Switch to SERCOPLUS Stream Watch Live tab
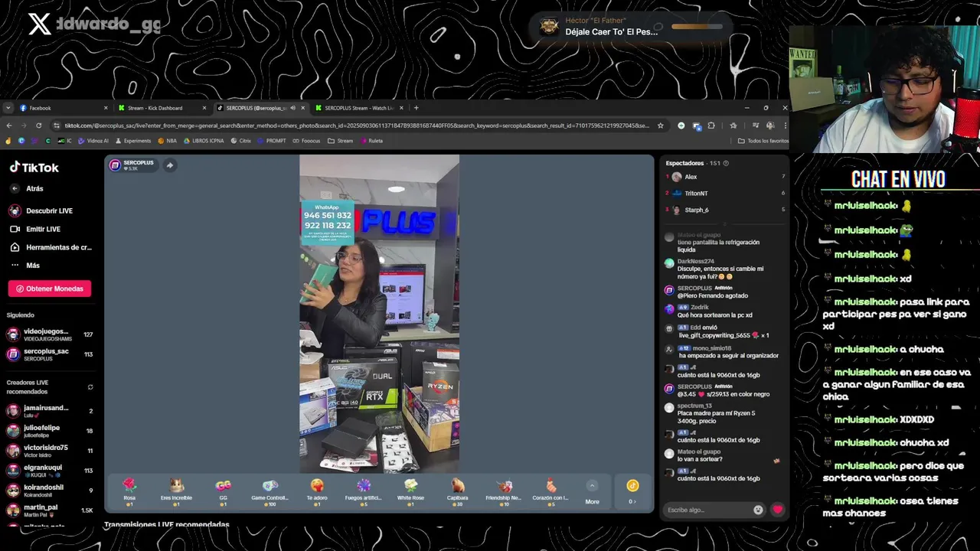The width and height of the screenshot is (980, 551). (x=358, y=108)
